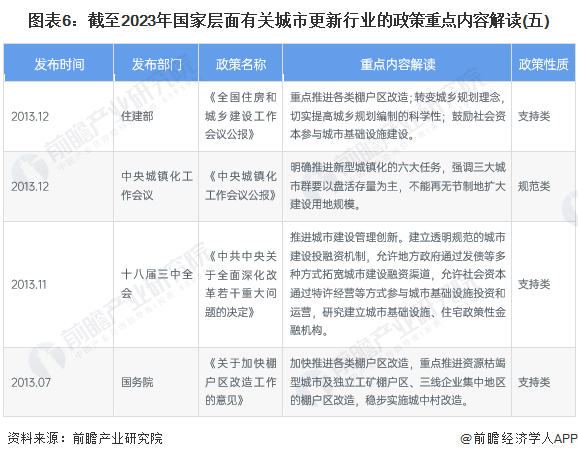Image resolution: width=578 pixels, height=459 pixels.
Task: Select the 2013.11 date cell
Action: click(x=29, y=284)
